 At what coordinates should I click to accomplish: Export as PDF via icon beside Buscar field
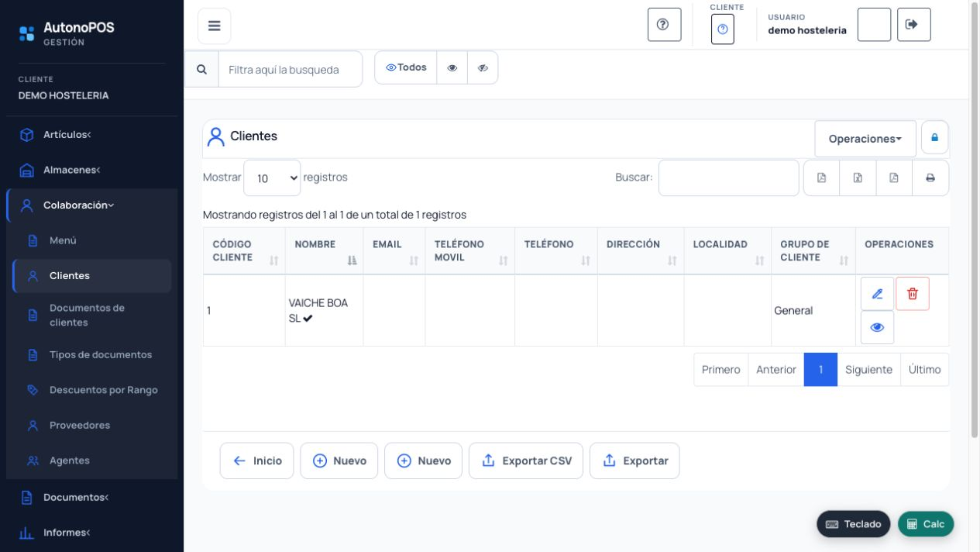(822, 178)
